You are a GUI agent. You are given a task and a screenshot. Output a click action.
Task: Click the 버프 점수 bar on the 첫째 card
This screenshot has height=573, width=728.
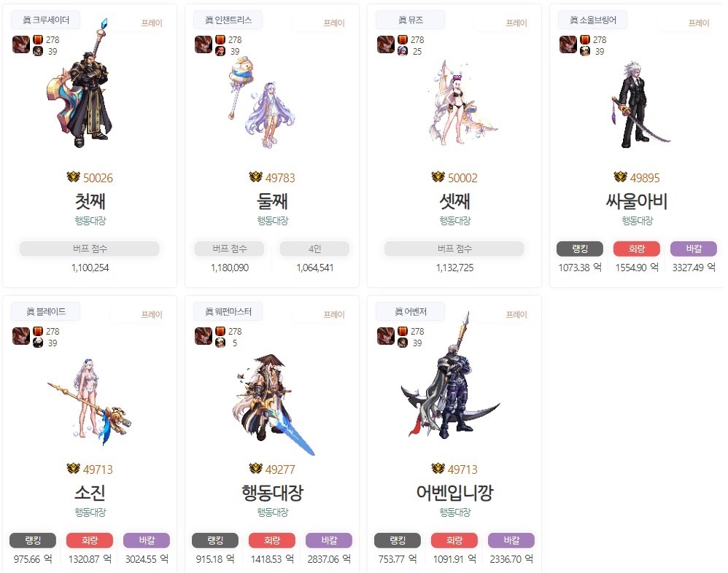click(90, 249)
